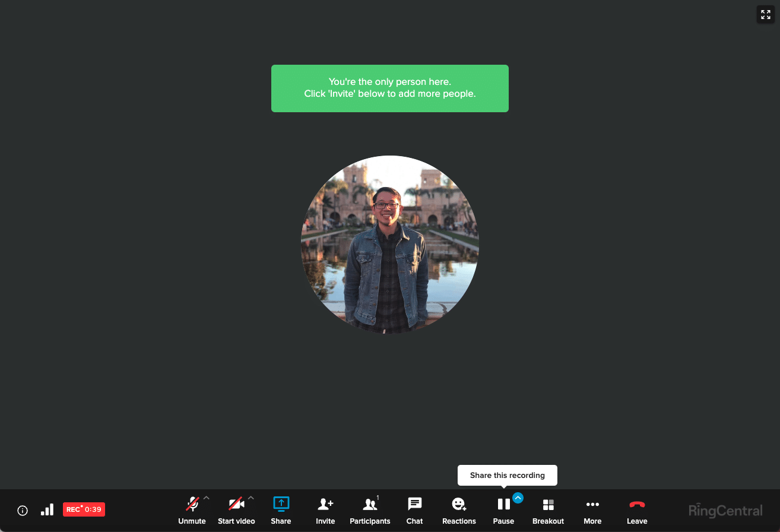Pause the recording
This screenshot has width=780, height=532.
point(503,509)
